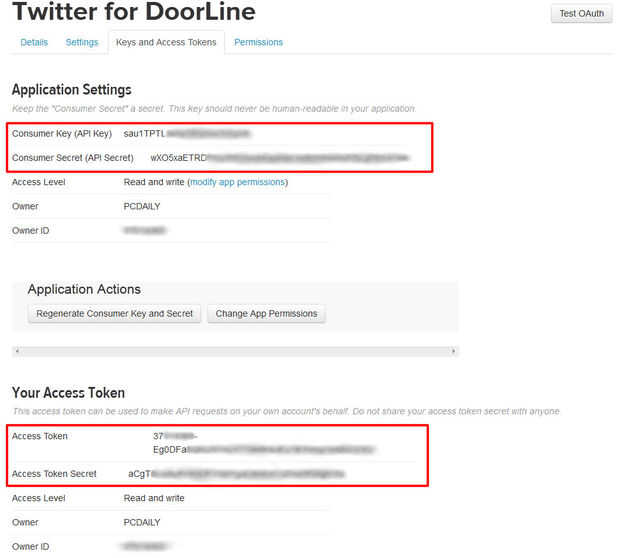Click the Twitter for DoorLine page title
Viewport: 620px width, 558px height.
(x=134, y=12)
